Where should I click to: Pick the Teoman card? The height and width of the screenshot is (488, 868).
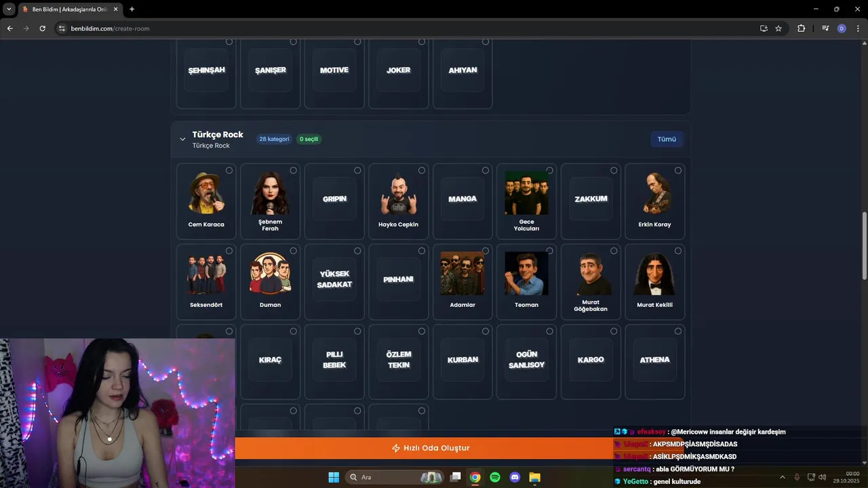(526, 282)
